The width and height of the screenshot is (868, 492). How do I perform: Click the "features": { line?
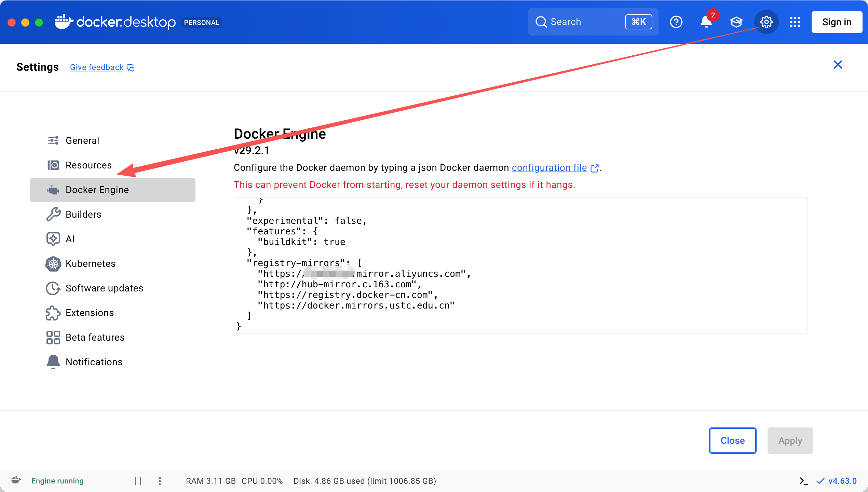pyautogui.click(x=282, y=231)
